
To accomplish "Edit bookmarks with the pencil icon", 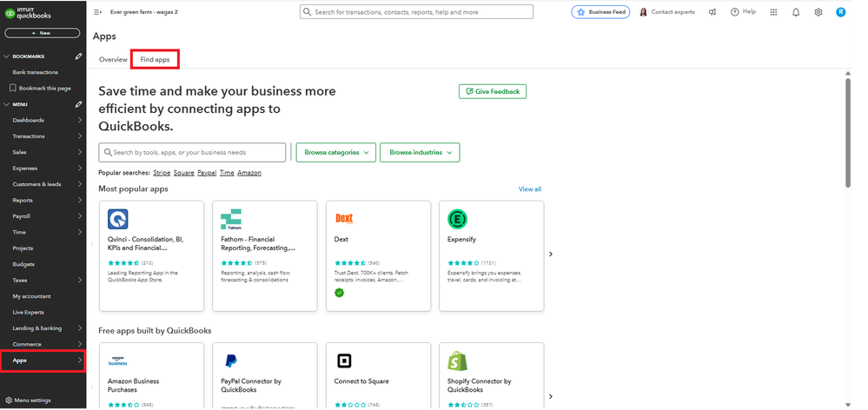I will tap(78, 56).
